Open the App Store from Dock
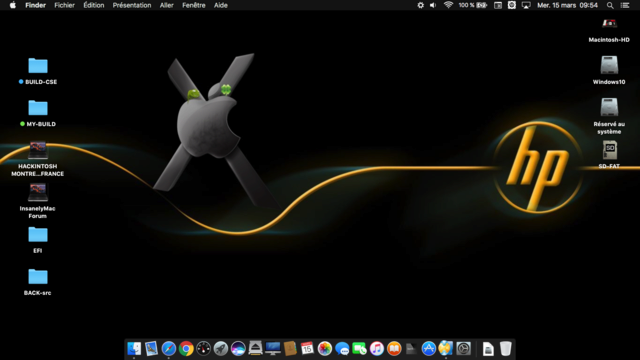The width and height of the screenshot is (640, 360). (429, 349)
